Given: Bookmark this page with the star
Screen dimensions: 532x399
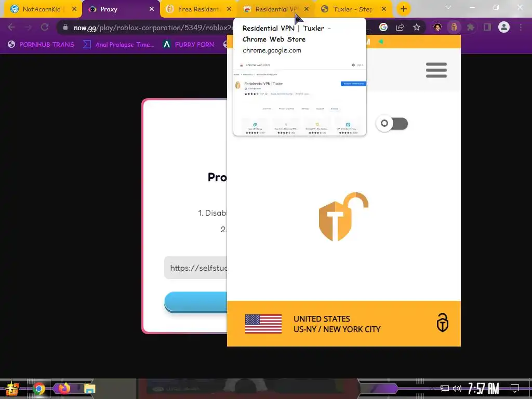Looking at the screenshot, I should [417, 27].
